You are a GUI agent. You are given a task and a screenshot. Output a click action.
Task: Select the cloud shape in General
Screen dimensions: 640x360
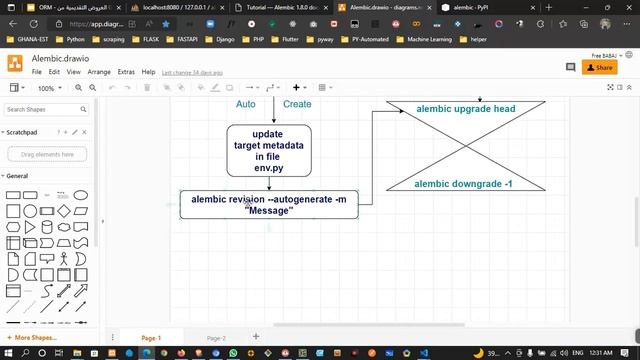(x=64, y=227)
